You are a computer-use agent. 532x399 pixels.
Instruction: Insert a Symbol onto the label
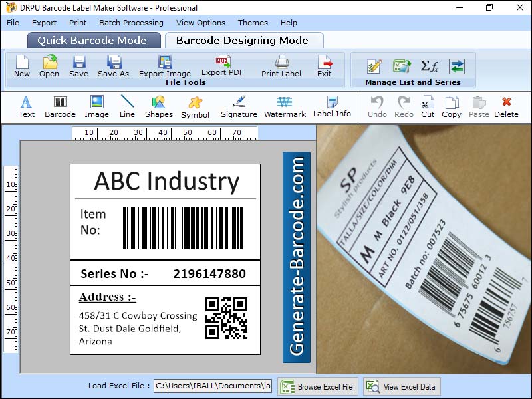[195, 106]
